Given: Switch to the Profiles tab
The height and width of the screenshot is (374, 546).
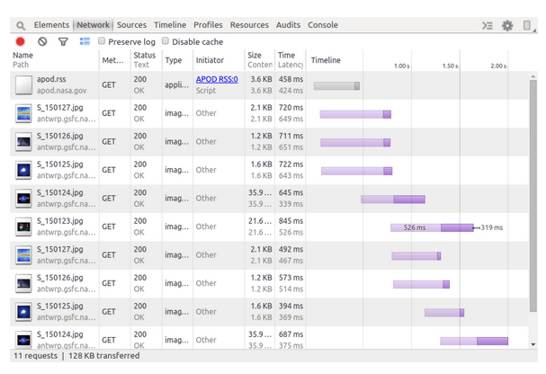Looking at the screenshot, I should 208,25.
